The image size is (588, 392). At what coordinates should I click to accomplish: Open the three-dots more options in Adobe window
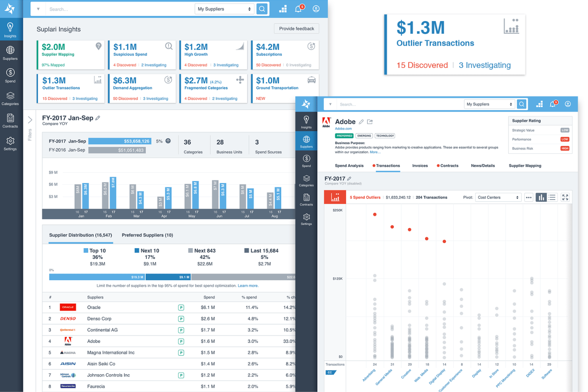coord(528,197)
